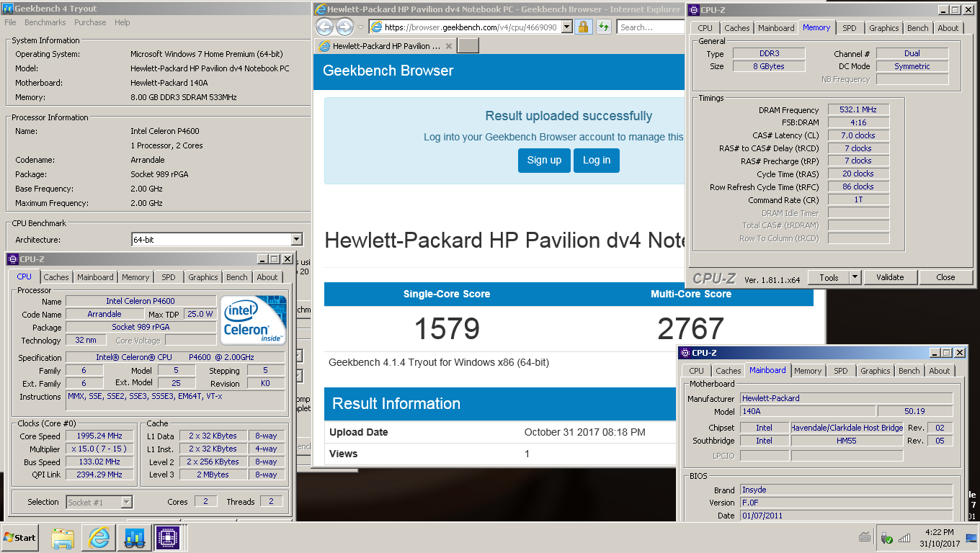Screen dimensions: 980x553
Task: Click the CPU-Z title icon of CPU window
Action: point(12,259)
